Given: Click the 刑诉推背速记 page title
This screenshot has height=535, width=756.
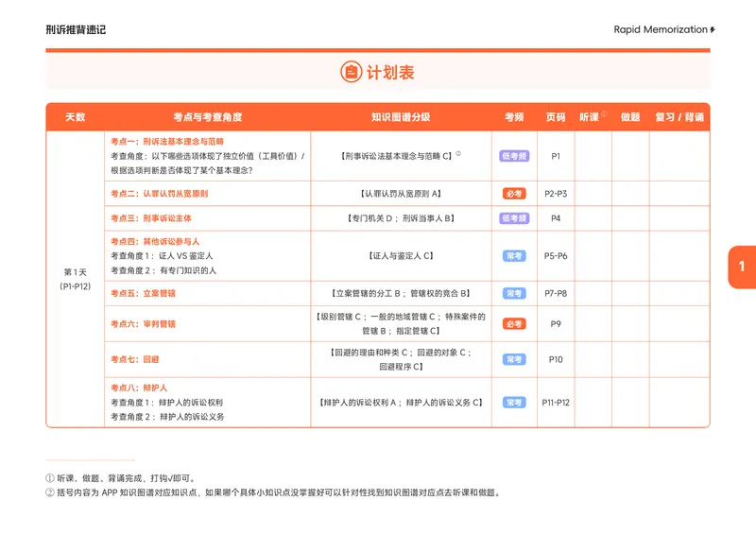Looking at the screenshot, I should (76, 30).
